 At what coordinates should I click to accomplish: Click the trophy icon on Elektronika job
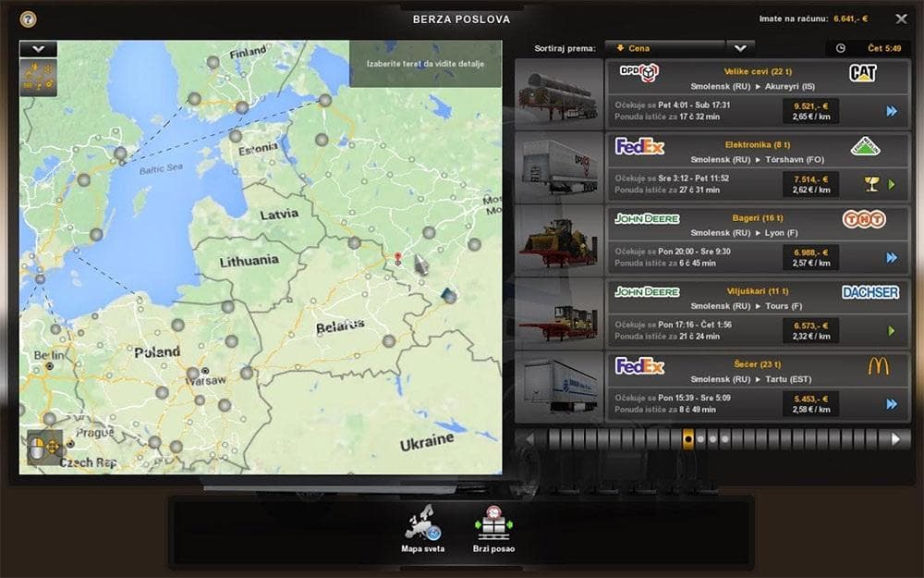[871, 184]
